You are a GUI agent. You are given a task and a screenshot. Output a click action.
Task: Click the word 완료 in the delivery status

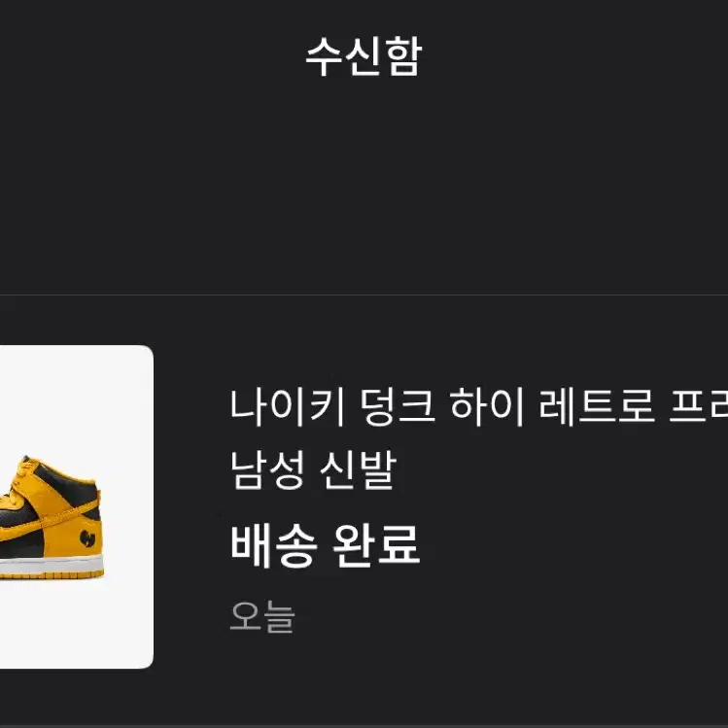[x=376, y=546]
